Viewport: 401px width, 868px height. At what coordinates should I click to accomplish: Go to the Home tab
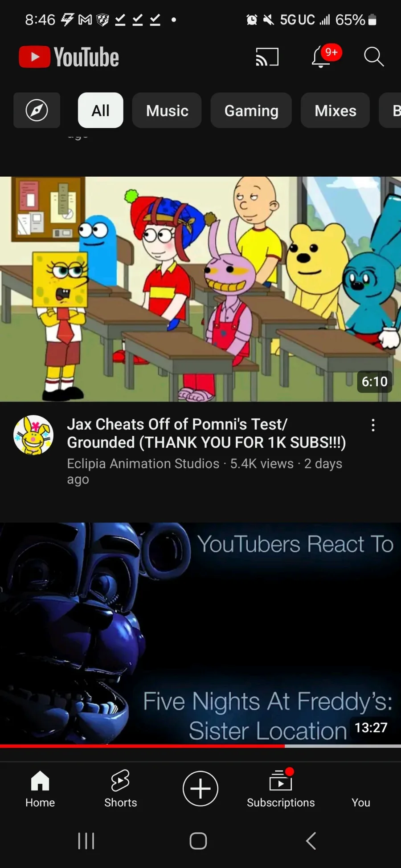point(40,788)
